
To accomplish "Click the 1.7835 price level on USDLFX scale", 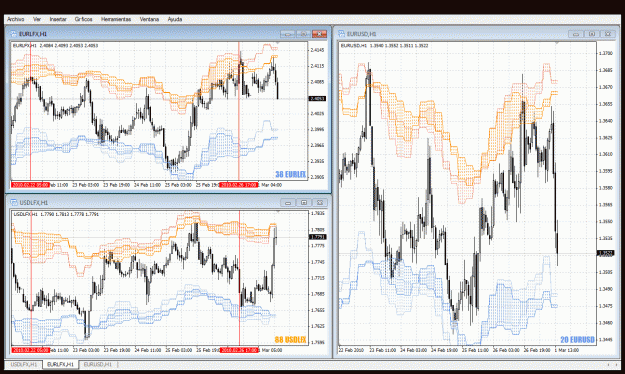I will [318, 214].
